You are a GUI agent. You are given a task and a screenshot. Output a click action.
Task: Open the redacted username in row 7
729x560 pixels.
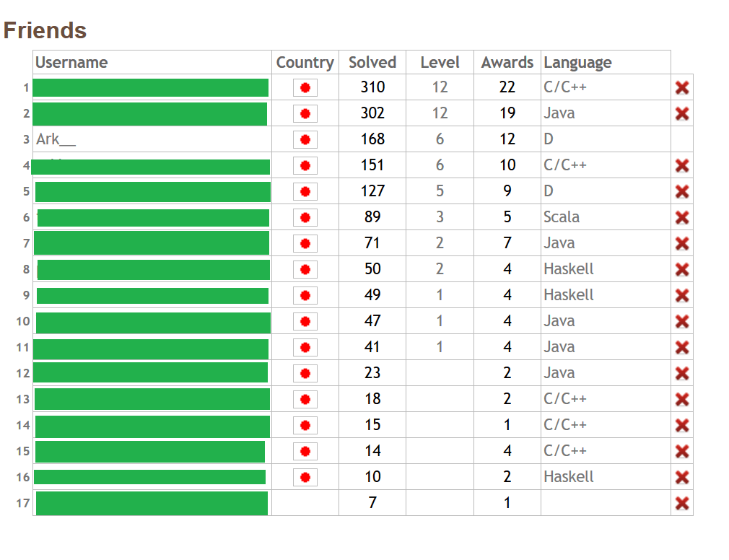(x=152, y=242)
